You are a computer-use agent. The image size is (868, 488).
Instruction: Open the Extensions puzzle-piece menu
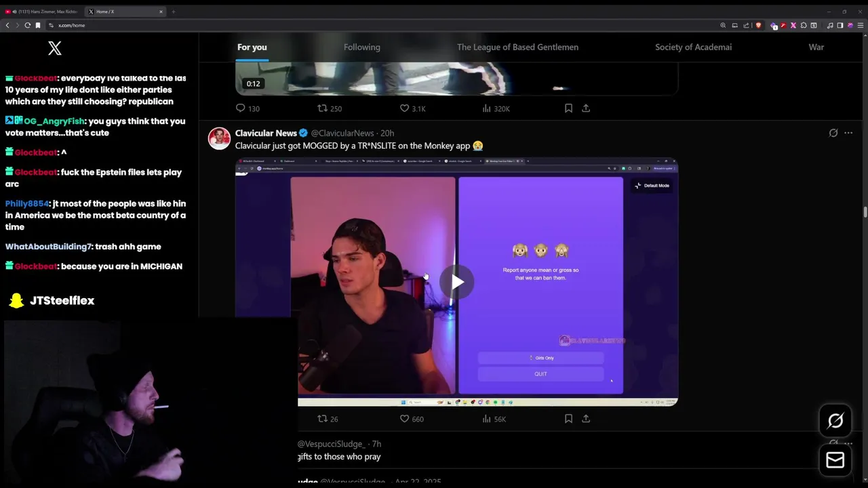804,25
